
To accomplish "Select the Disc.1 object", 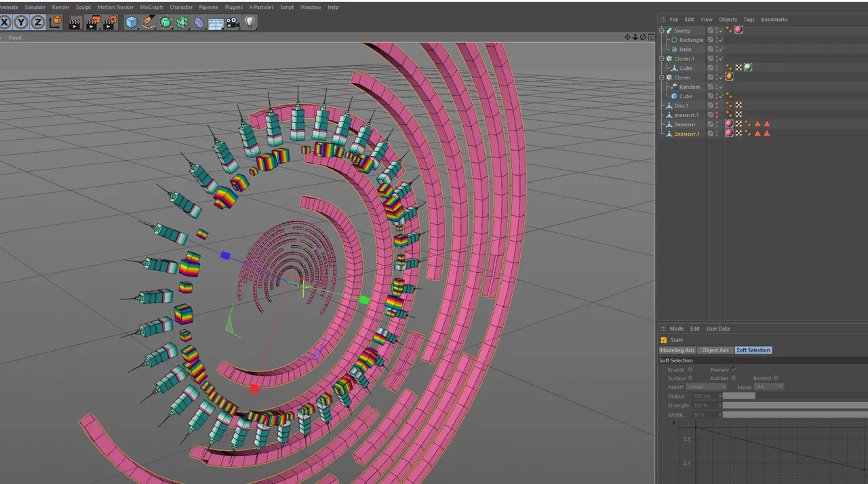I will click(681, 106).
